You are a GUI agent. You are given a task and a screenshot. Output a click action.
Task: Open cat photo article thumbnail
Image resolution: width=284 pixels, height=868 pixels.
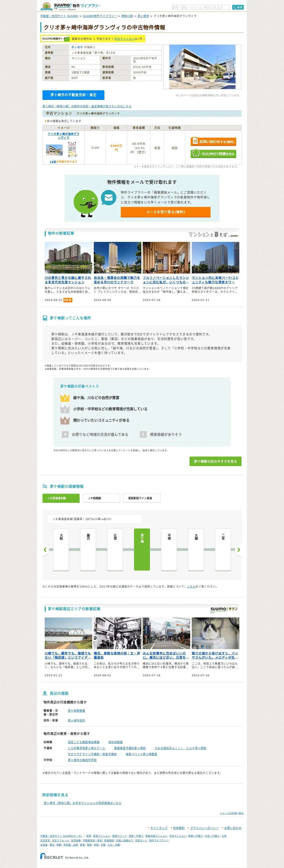pos(215,633)
